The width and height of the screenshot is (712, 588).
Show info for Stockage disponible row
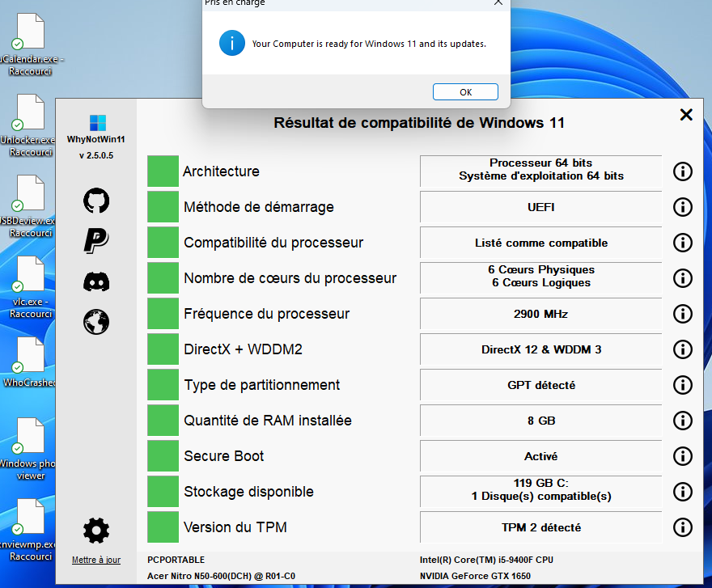[x=683, y=492]
